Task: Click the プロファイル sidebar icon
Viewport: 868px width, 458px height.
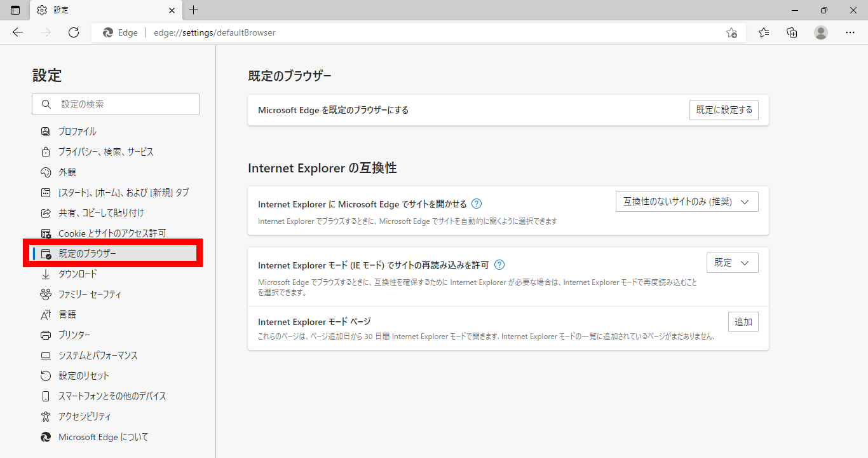Action: [46, 132]
